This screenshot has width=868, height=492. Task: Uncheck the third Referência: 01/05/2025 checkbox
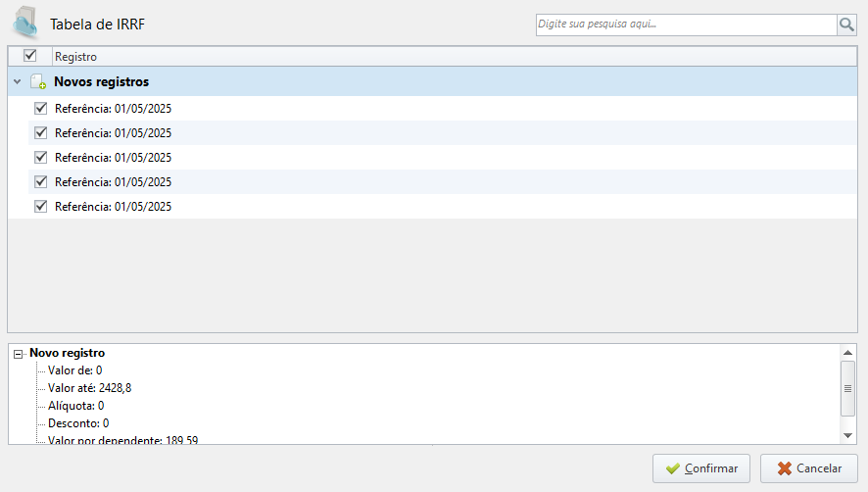pos(40,158)
